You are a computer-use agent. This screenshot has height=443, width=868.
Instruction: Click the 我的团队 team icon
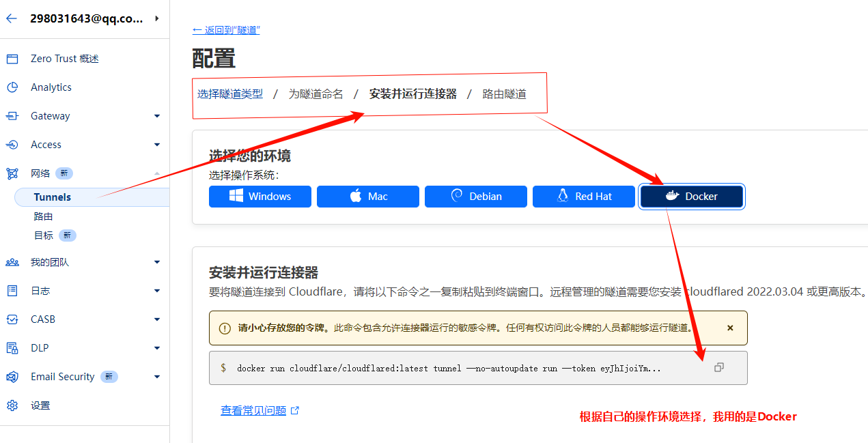click(x=12, y=262)
